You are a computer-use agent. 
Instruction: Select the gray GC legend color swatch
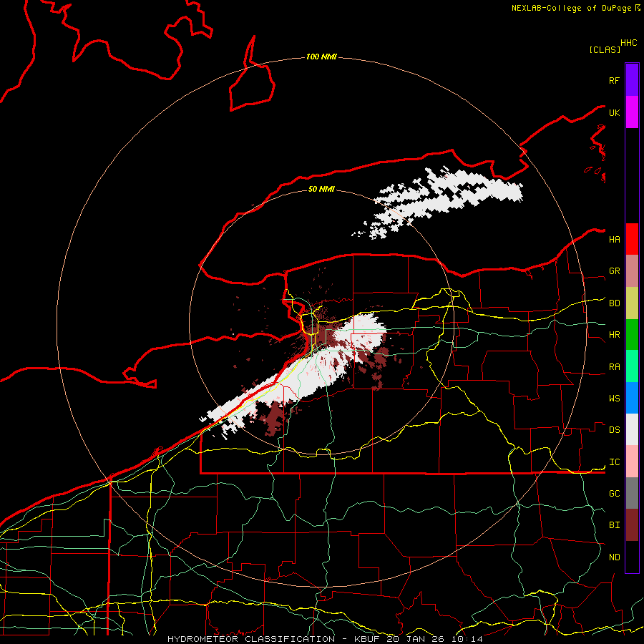[x=632, y=493]
